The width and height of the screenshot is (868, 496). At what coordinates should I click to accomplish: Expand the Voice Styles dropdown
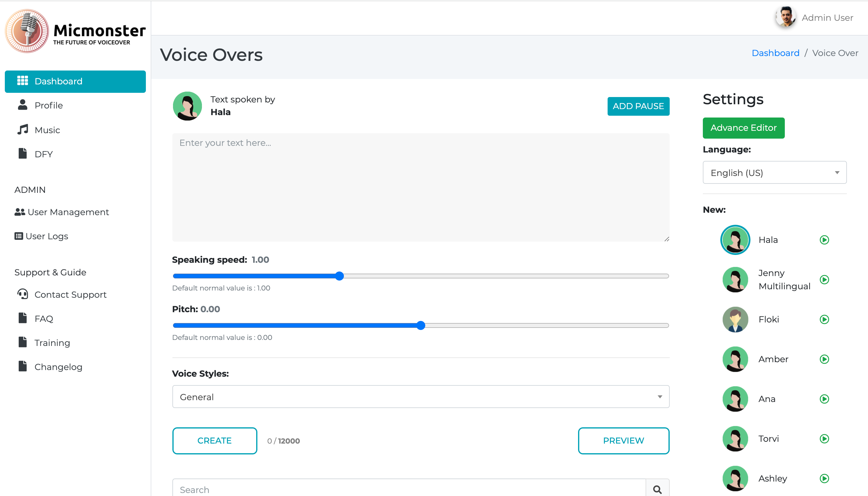click(x=420, y=397)
